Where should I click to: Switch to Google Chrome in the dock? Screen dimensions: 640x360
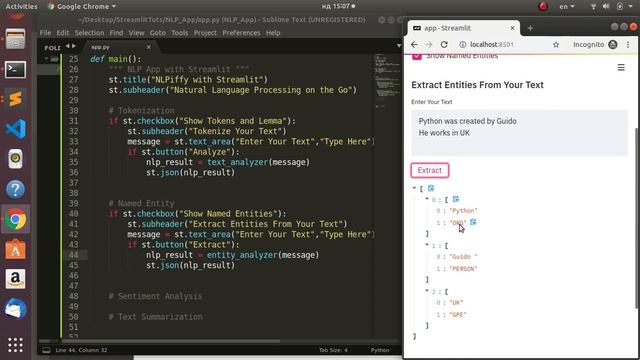pos(16,220)
